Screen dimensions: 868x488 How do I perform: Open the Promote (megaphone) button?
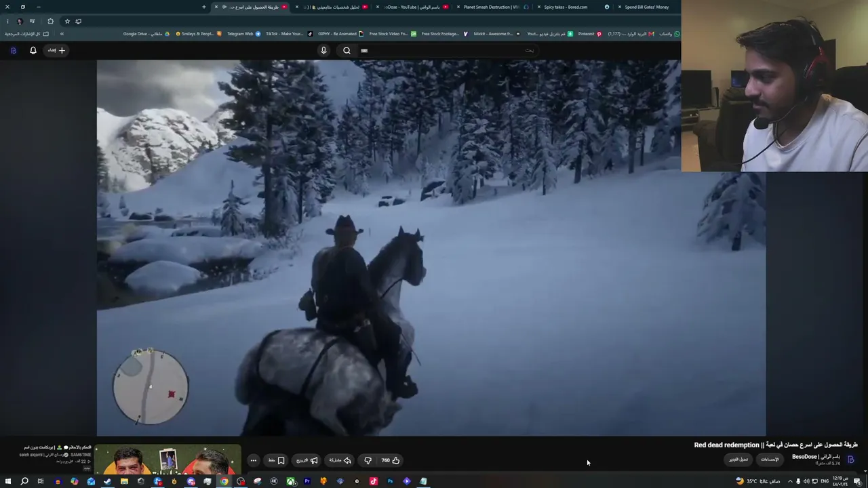click(x=307, y=460)
